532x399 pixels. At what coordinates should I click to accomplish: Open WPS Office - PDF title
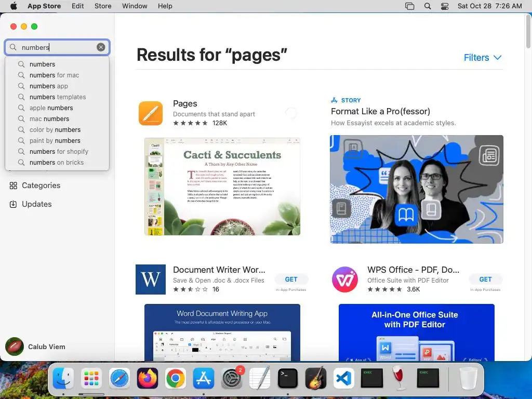pos(413,270)
